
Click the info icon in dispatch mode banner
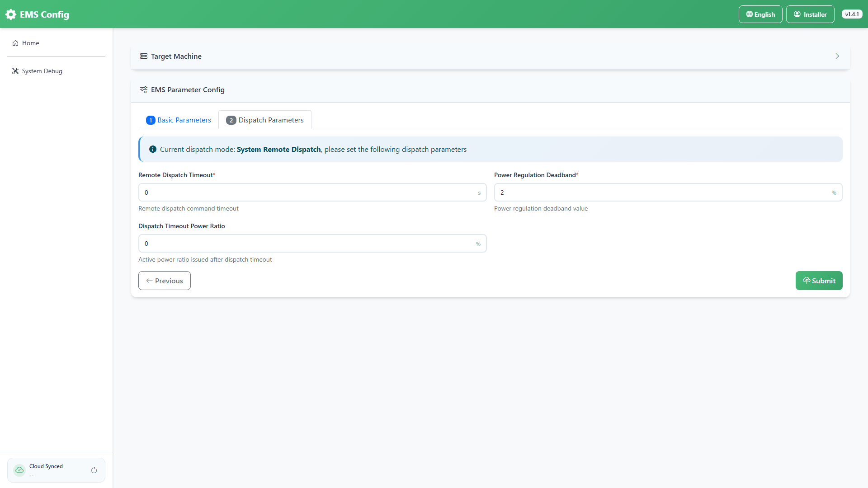153,149
